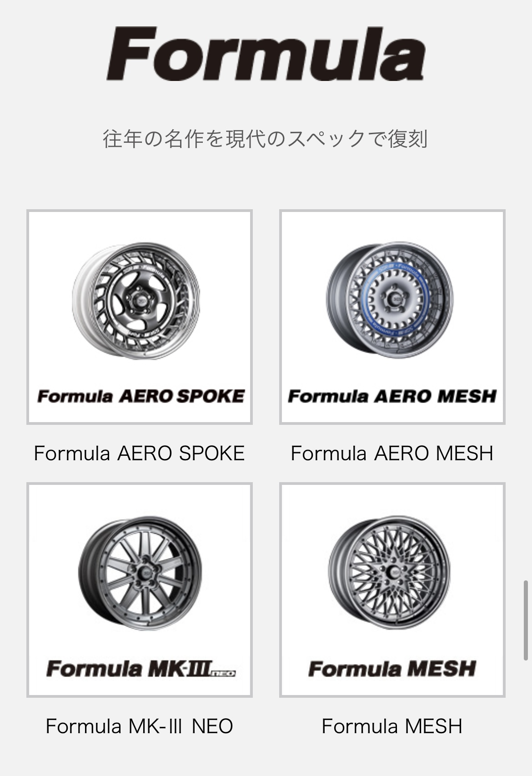Click the large Formula brand logo
Image resolution: width=532 pixels, height=776 pixels.
click(266, 54)
